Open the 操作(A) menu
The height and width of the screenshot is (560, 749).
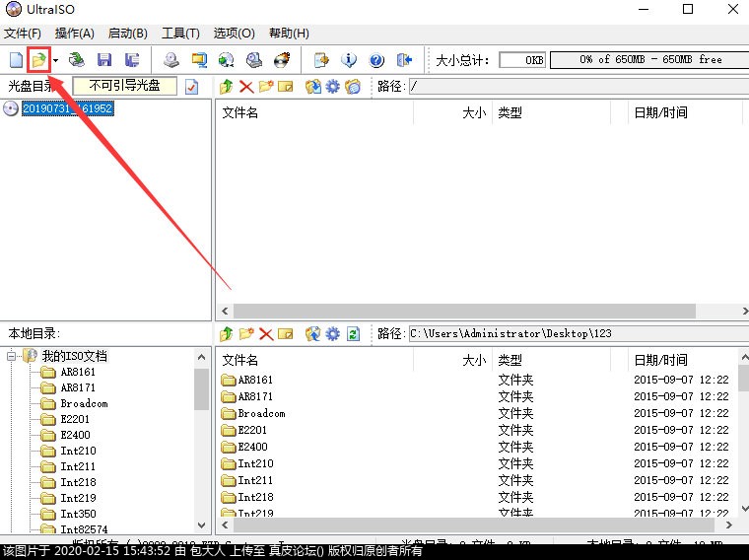tap(75, 34)
